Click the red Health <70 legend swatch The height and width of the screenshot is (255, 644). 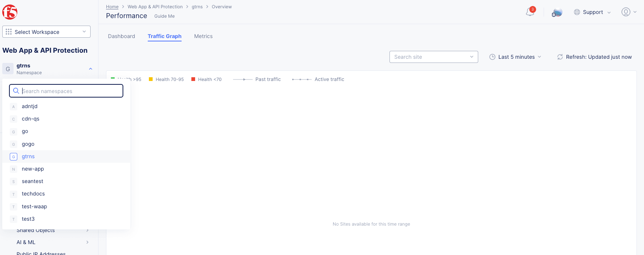tap(193, 79)
